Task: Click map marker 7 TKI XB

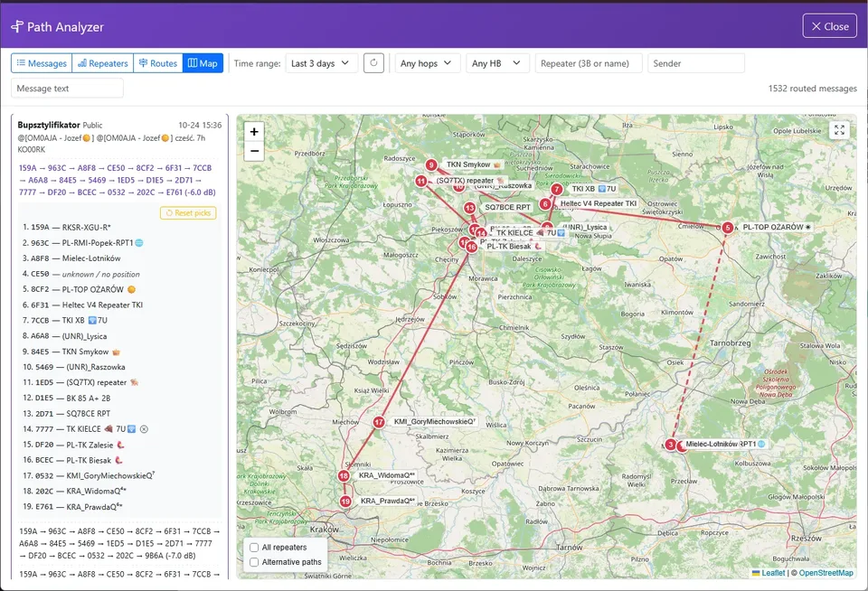Action: coord(556,189)
